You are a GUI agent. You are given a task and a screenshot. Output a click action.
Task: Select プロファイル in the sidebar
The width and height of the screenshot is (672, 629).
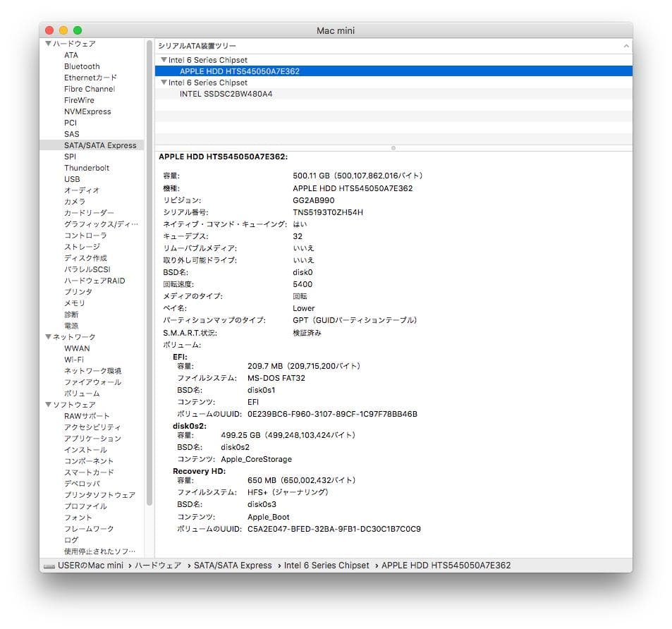pyautogui.click(x=85, y=506)
